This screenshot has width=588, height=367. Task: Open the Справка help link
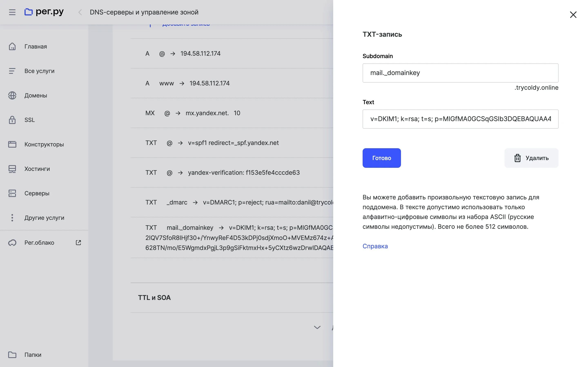point(375,246)
